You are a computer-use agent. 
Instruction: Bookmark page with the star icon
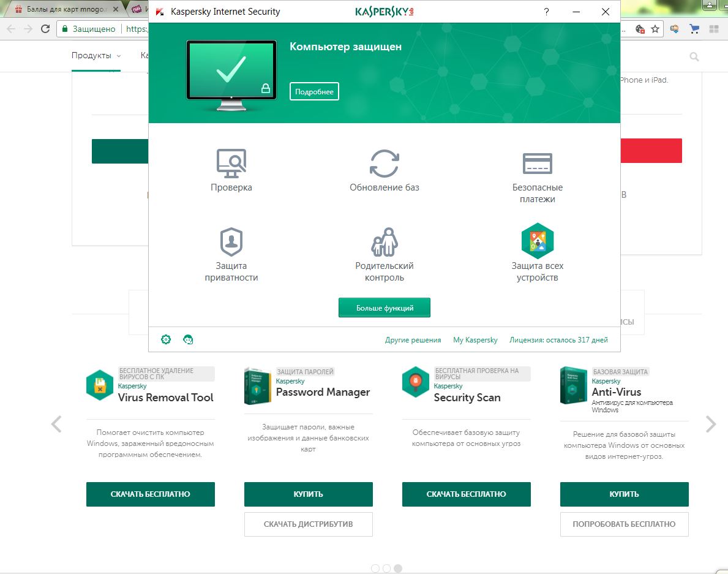click(x=655, y=29)
